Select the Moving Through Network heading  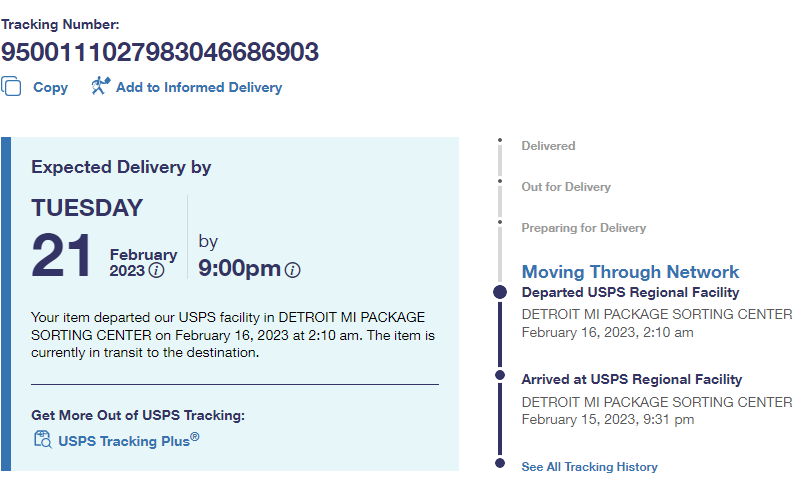click(630, 272)
